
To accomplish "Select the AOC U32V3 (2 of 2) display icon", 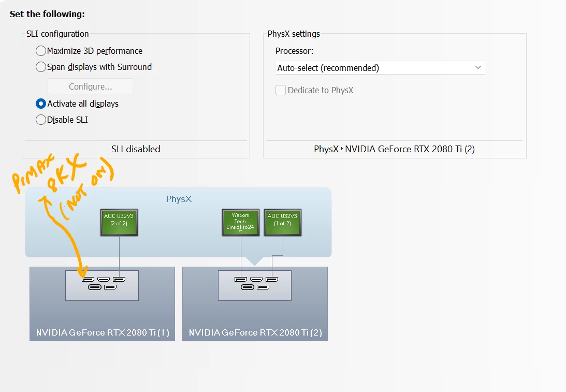I will point(119,222).
